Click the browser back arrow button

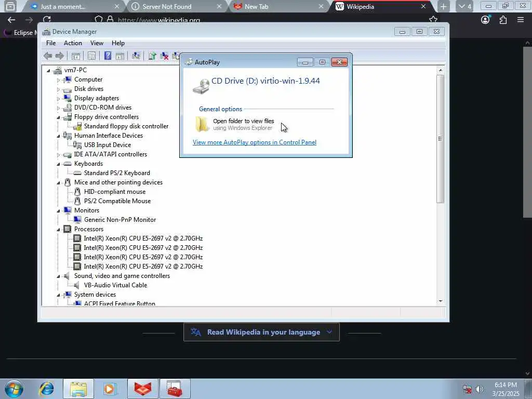(x=11, y=20)
